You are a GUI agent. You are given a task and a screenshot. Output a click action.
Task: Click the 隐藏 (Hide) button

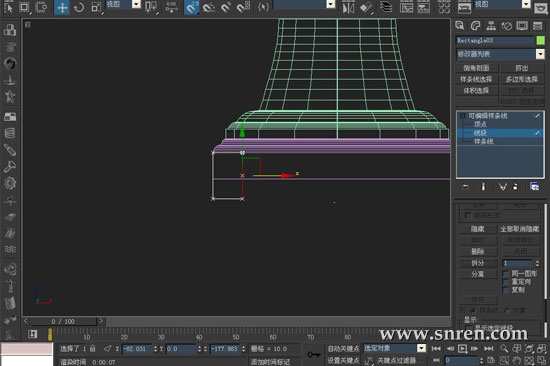[477, 229]
